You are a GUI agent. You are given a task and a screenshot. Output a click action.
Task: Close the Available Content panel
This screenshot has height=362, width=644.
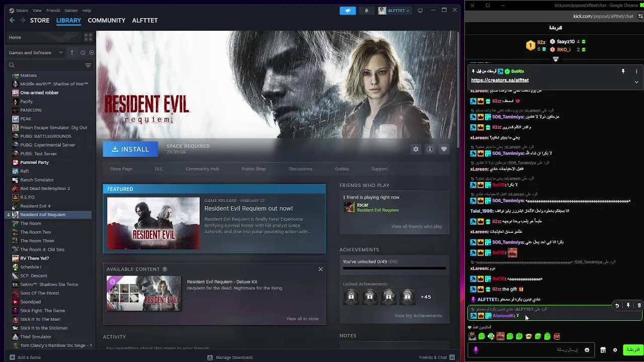tap(320, 269)
